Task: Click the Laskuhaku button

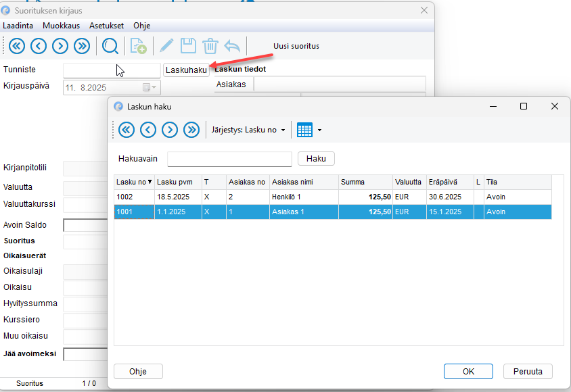Action: tap(186, 70)
